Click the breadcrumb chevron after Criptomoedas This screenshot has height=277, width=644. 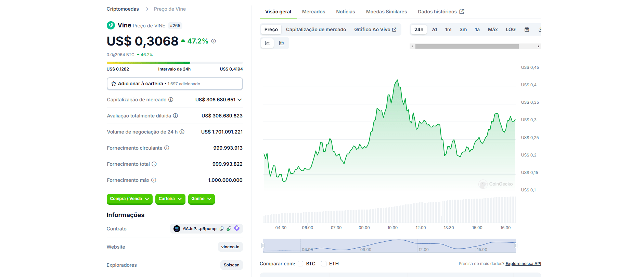[x=147, y=9]
